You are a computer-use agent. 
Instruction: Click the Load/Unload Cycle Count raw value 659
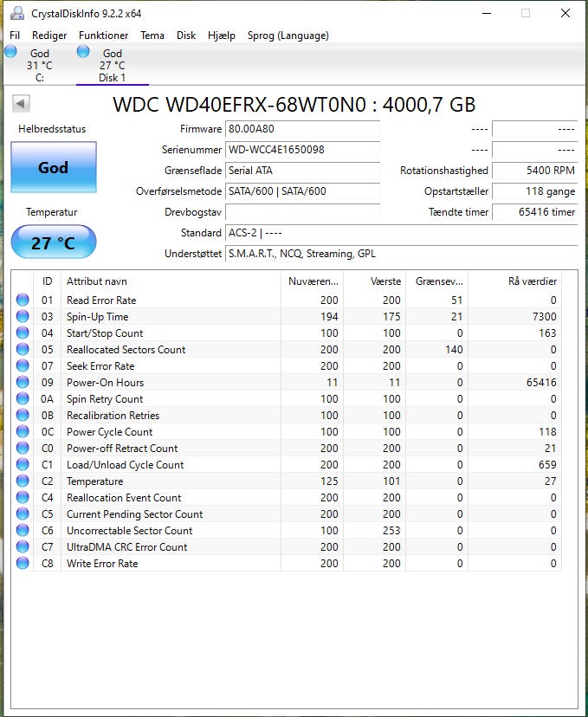click(547, 465)
